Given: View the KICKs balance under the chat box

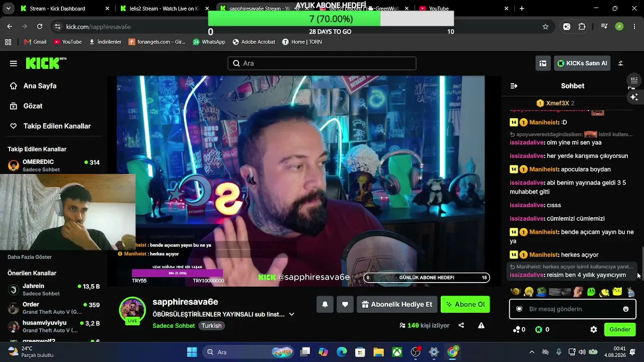Looking at the screenshot, I should coord(542,329).
